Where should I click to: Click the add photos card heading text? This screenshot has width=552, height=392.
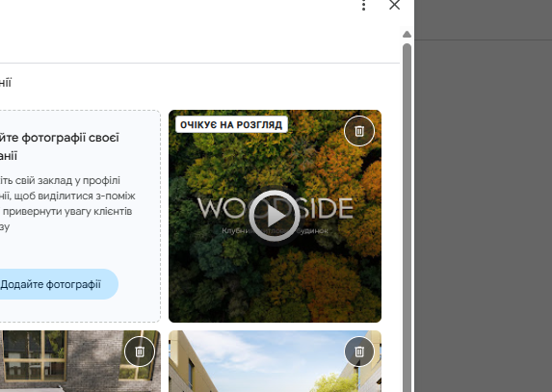[60, 146]
